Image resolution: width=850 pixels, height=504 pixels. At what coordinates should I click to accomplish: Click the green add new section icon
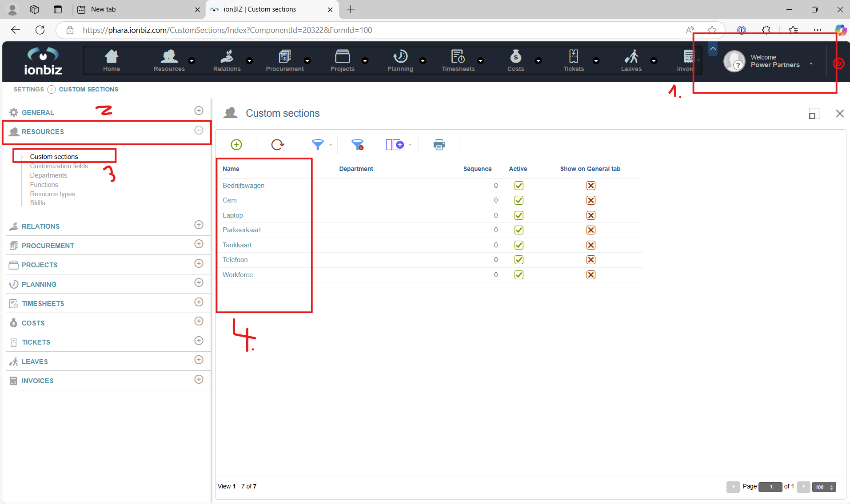[236, 145]
